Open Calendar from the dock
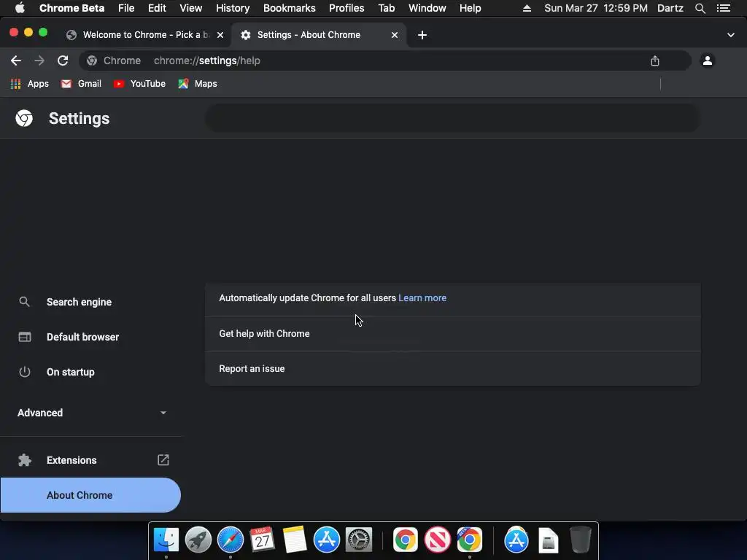This screenshot has height=560, width=747. [262, 540]
